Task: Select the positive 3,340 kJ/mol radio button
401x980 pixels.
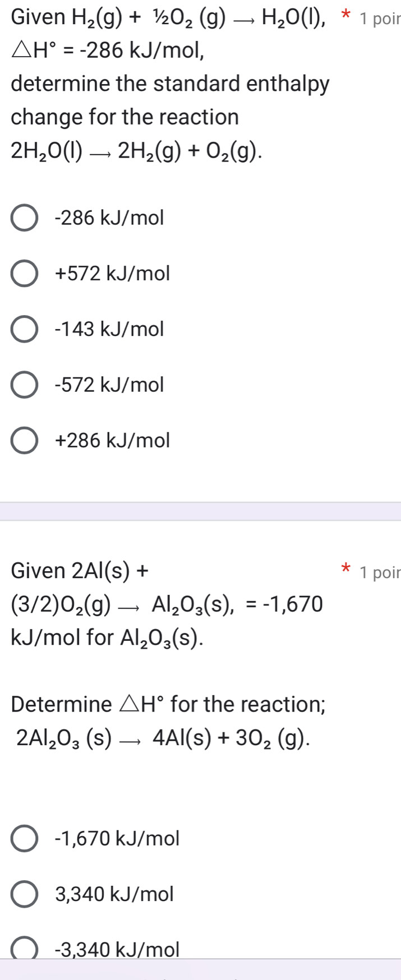Action: pyautogui.click(x=25, y=894)
